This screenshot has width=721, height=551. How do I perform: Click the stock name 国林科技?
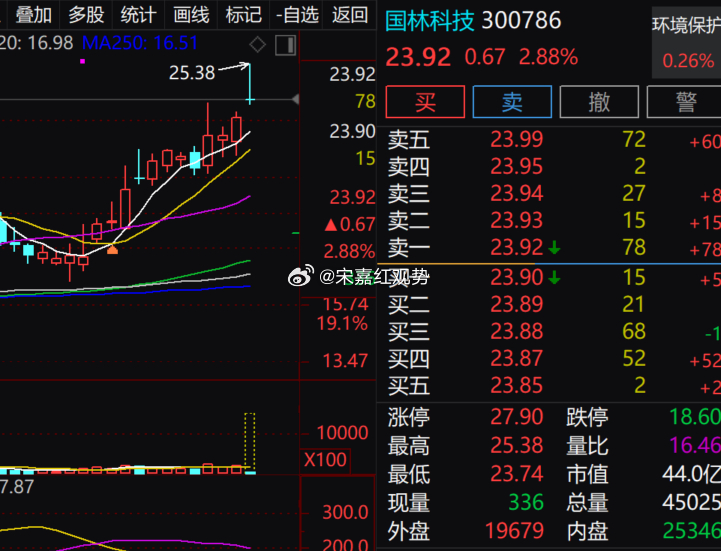click(429, 21)
